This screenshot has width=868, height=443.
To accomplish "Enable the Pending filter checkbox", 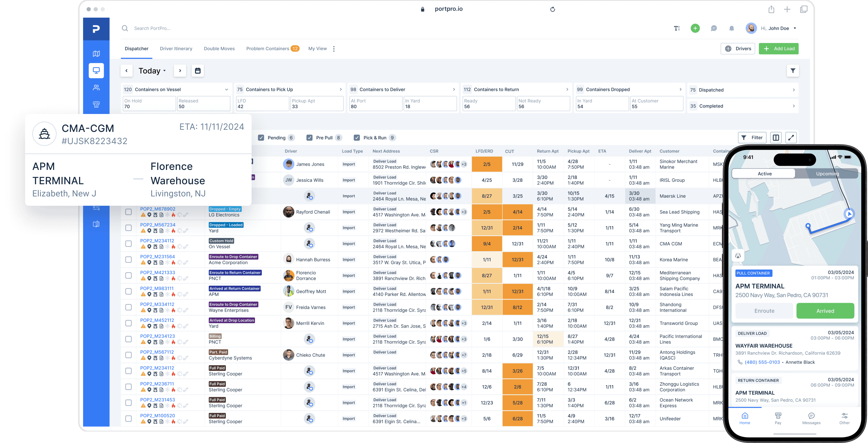I will tap(261, 137).
